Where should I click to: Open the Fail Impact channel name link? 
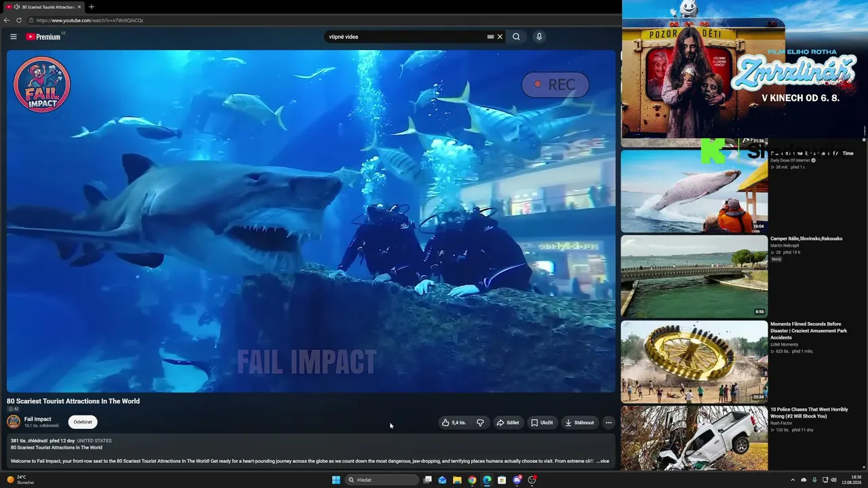coord(38,419)
